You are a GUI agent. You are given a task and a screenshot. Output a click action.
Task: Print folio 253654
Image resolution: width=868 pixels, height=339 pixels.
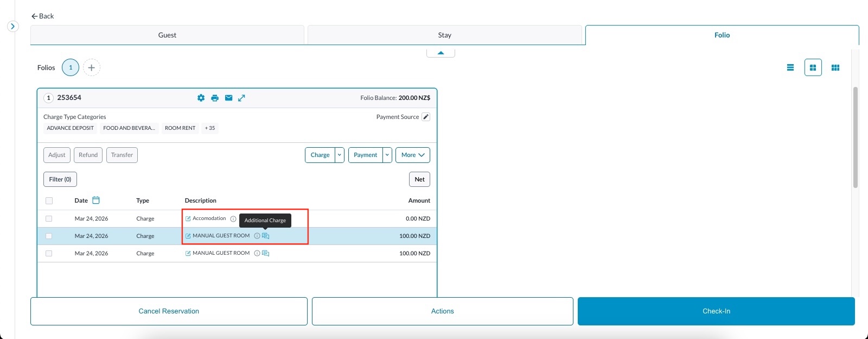pyautogui.click(x=215, y=98)
